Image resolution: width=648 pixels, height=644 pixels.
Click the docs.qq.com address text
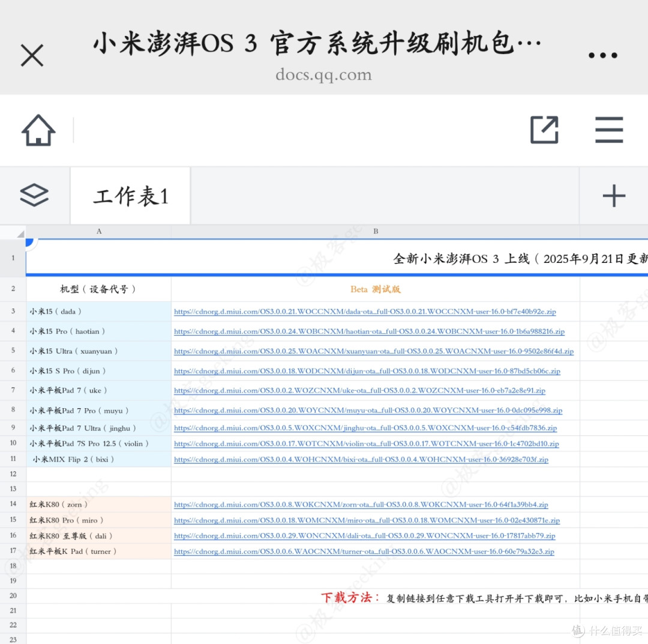323,75
